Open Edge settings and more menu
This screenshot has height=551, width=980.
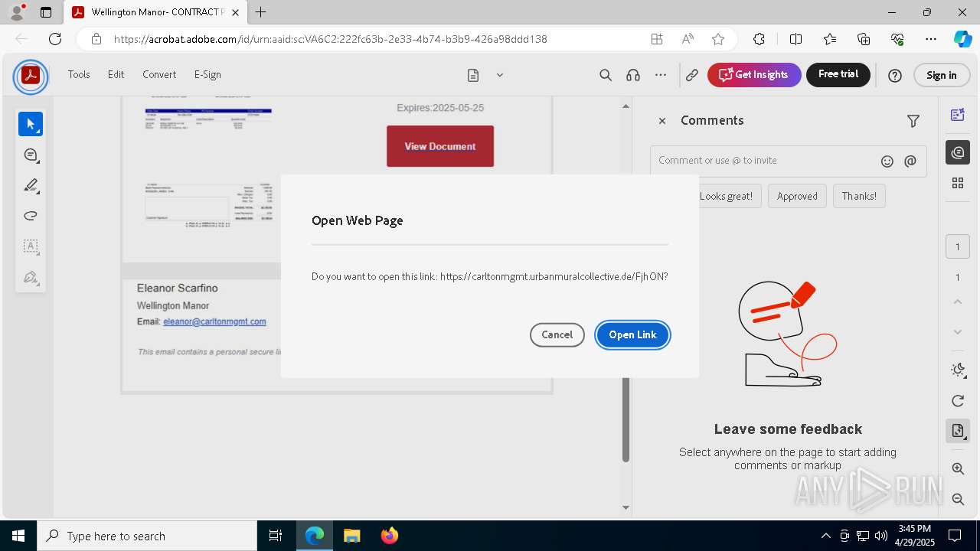(x=931, y=39)
